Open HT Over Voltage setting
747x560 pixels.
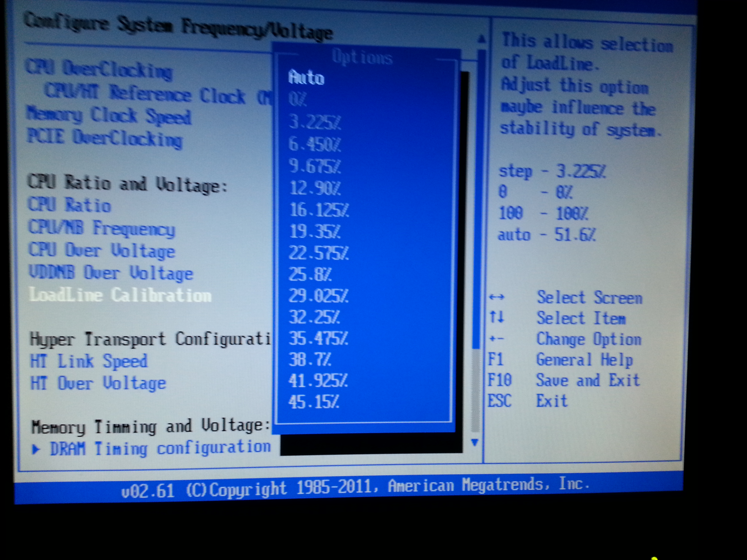[98, 383]
